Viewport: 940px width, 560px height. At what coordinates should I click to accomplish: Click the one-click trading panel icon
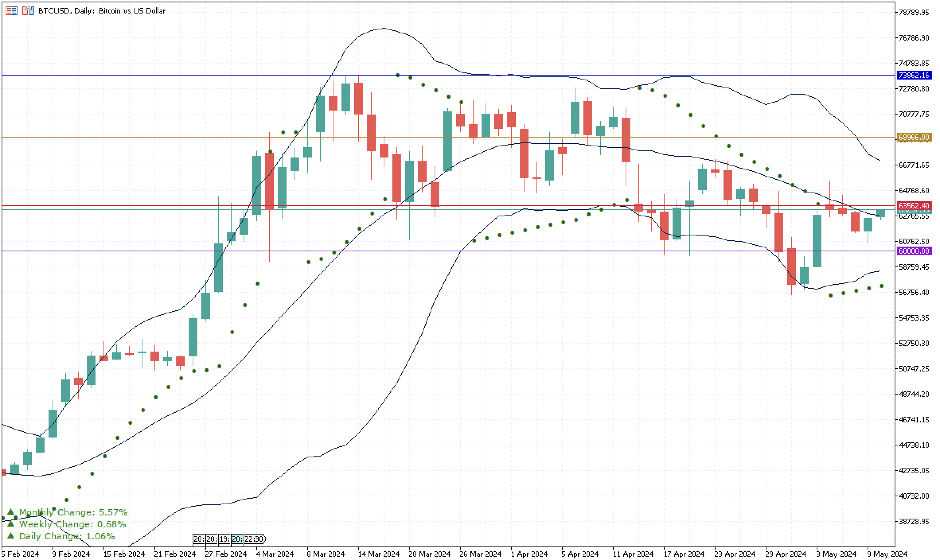[28, 11]
